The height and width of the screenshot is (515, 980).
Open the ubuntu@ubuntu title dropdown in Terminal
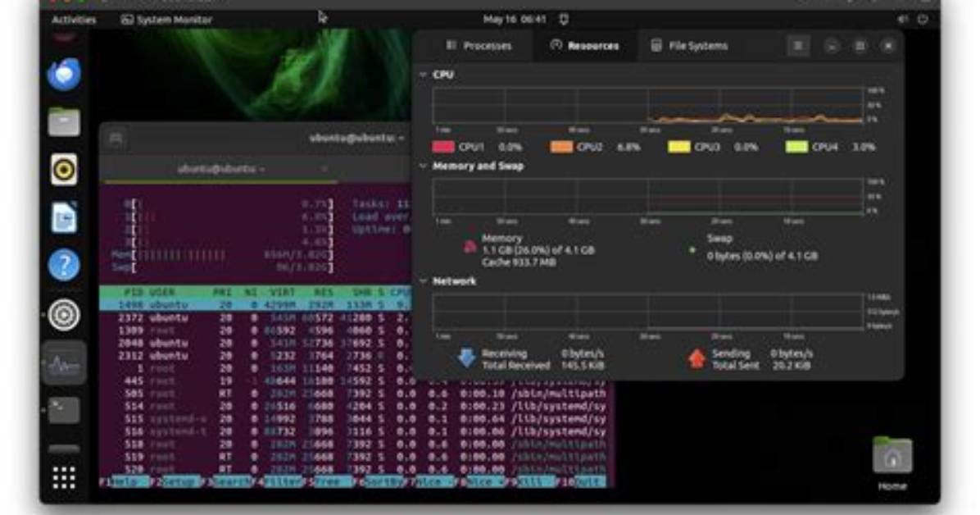(357, 139)
